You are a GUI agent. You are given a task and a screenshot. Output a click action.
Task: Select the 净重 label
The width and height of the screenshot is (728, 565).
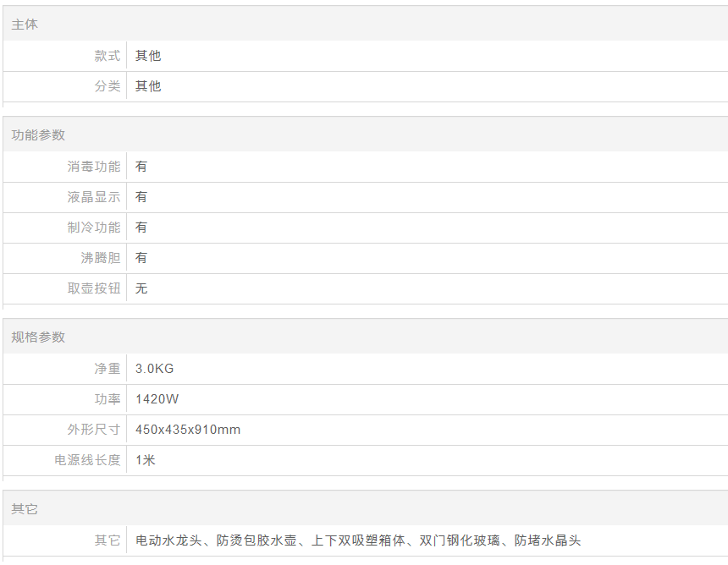pos(108,369)
